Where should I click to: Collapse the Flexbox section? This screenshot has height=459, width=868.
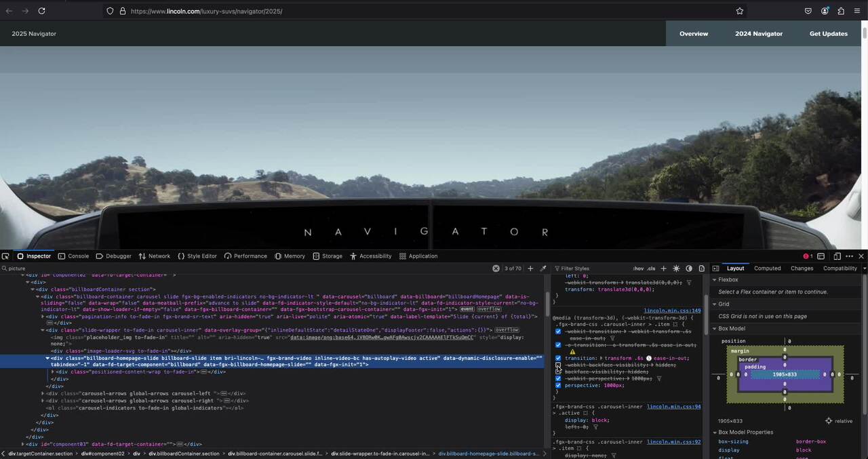[x=714, y=279]
